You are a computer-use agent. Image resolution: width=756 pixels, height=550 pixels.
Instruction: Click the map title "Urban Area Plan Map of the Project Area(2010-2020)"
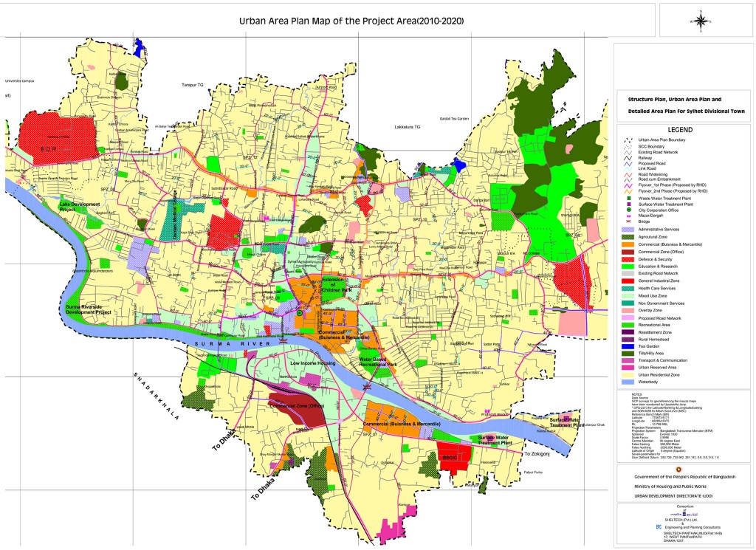[351, 21]
